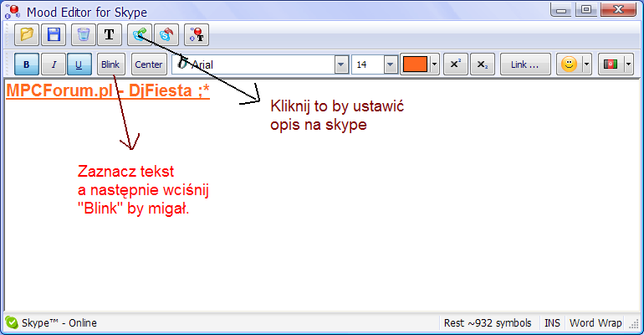644x335 pixels.
Task: Apply Blink effect to the text
Action: pyautogui.click(x=111, y=64)
